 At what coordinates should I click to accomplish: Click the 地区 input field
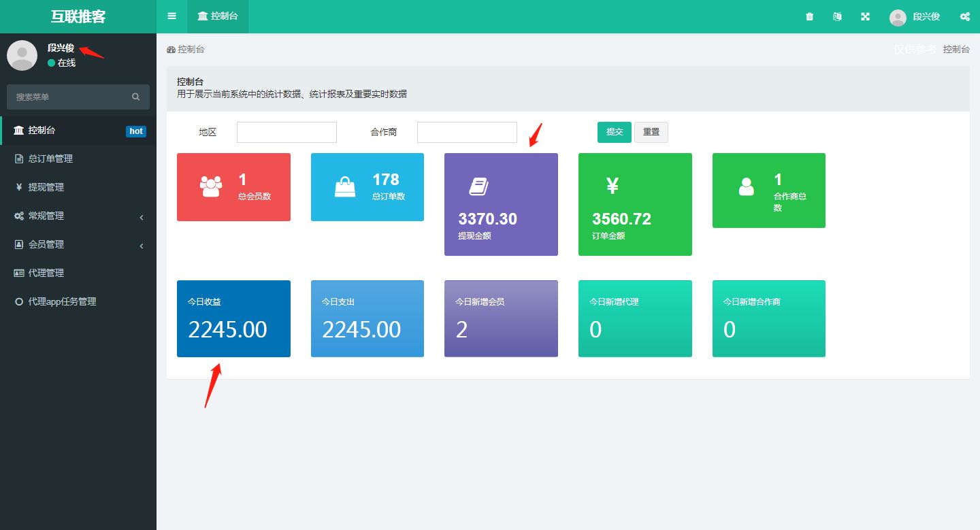tap(287, 132)
